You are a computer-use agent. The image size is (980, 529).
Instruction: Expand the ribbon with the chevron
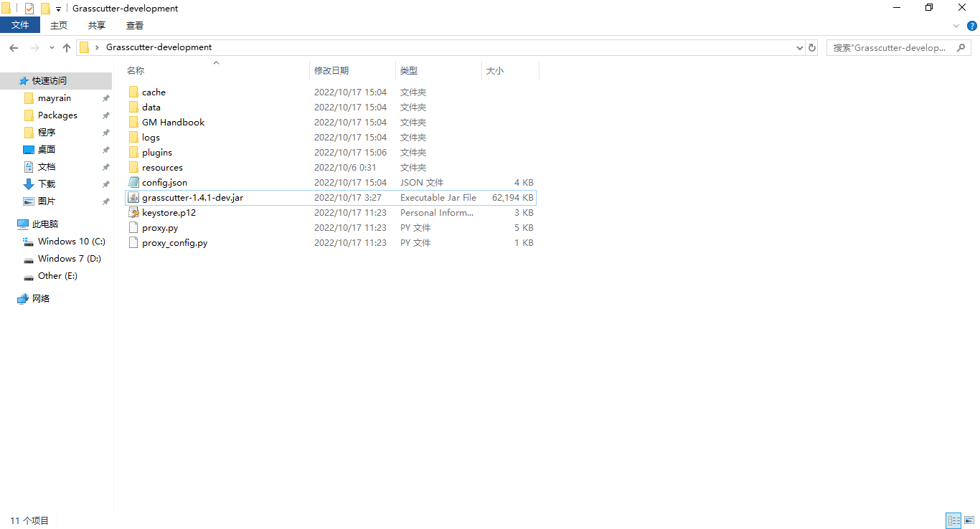click(956, 26)
